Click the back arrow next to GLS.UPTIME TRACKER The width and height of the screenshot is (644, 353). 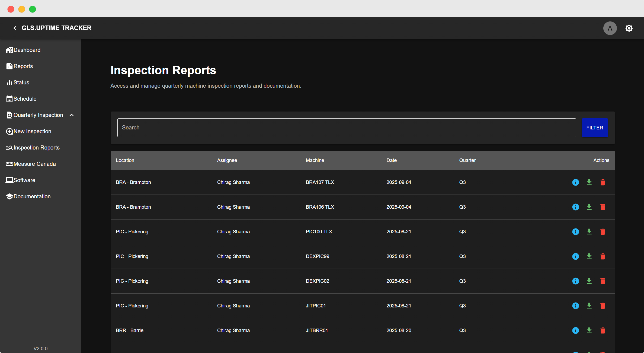tap(15, 28)
